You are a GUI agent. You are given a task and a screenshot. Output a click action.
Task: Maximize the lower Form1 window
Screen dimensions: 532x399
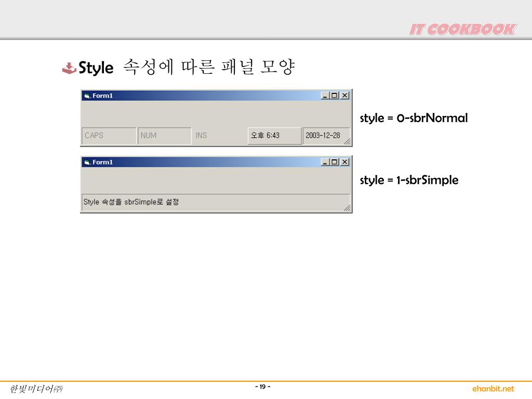334,162
